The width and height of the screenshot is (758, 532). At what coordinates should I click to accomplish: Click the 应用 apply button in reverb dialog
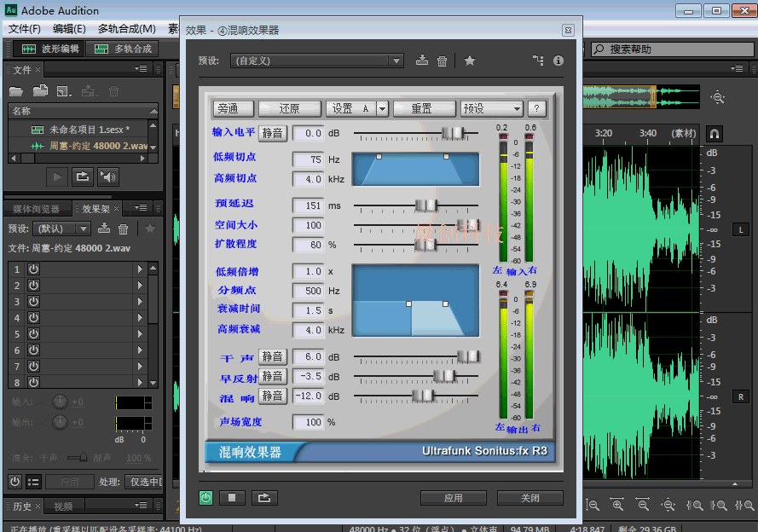pyautogui.click(x=454, y=498)
